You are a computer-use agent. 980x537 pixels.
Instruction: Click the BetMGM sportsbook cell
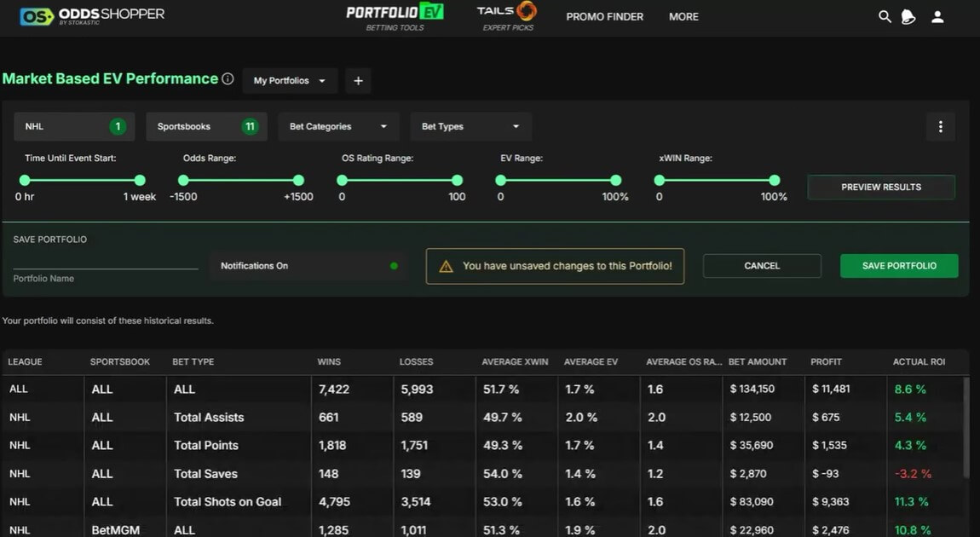click(116, 530)
